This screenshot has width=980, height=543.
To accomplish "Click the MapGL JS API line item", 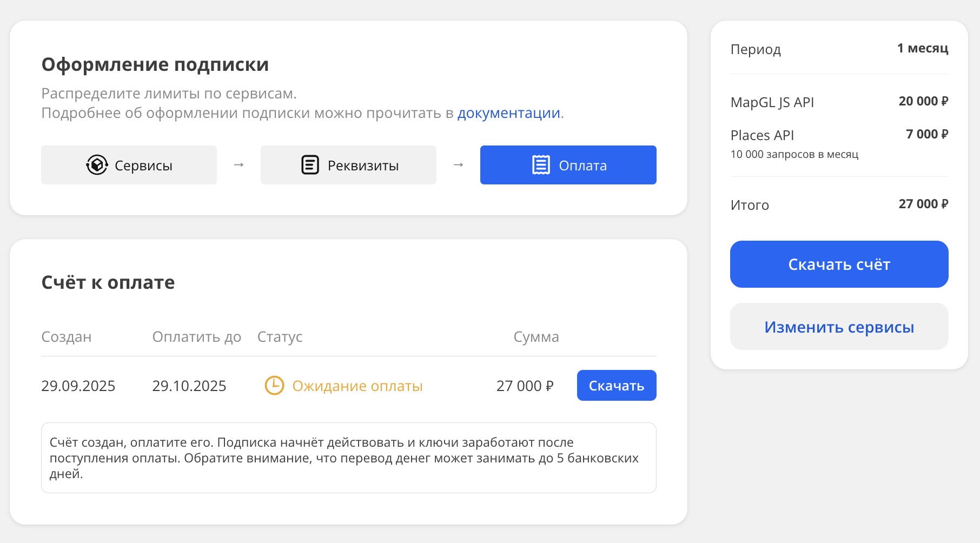I will point(772,102).
